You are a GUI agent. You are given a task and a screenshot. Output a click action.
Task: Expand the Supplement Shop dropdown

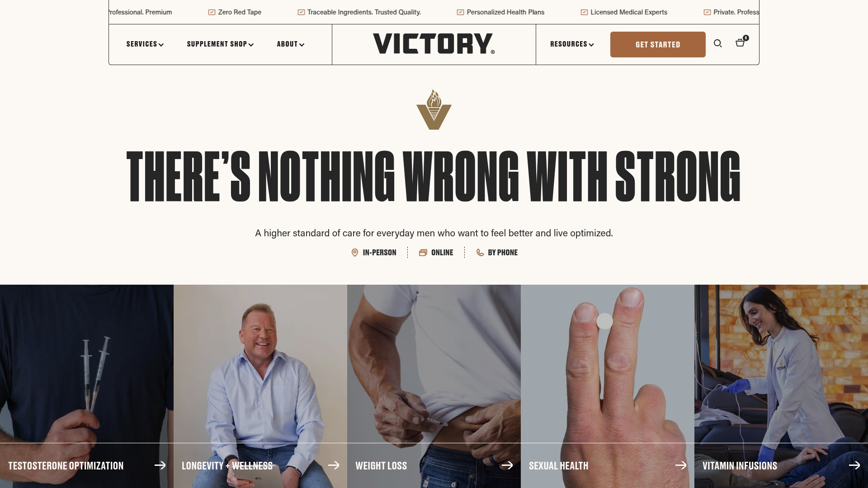[220, 44]
